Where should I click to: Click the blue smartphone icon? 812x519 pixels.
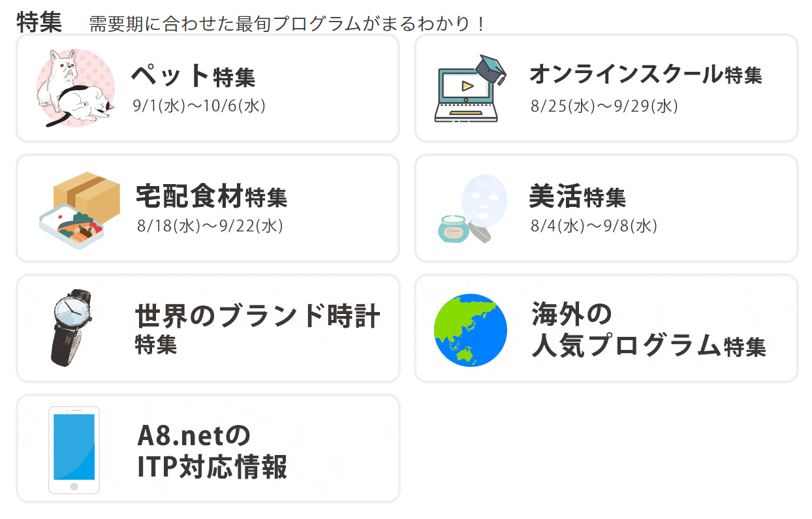coord(74,450)
